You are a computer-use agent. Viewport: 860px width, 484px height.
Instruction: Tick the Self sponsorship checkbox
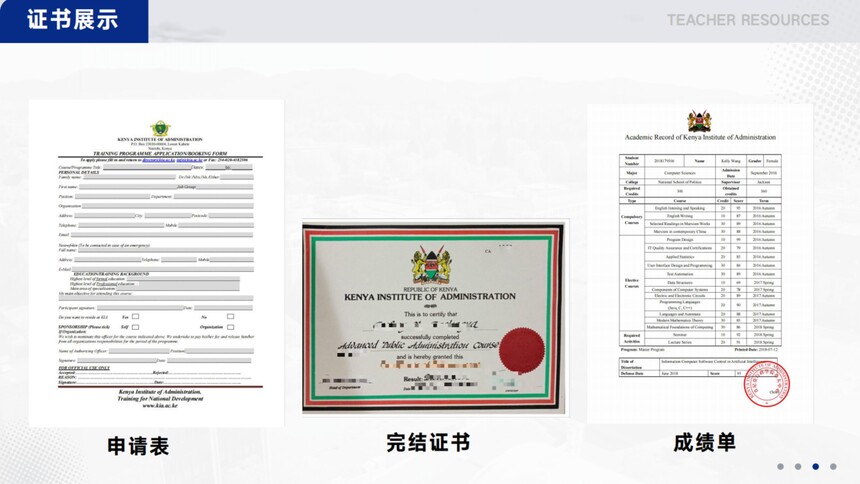click(136, 327)
